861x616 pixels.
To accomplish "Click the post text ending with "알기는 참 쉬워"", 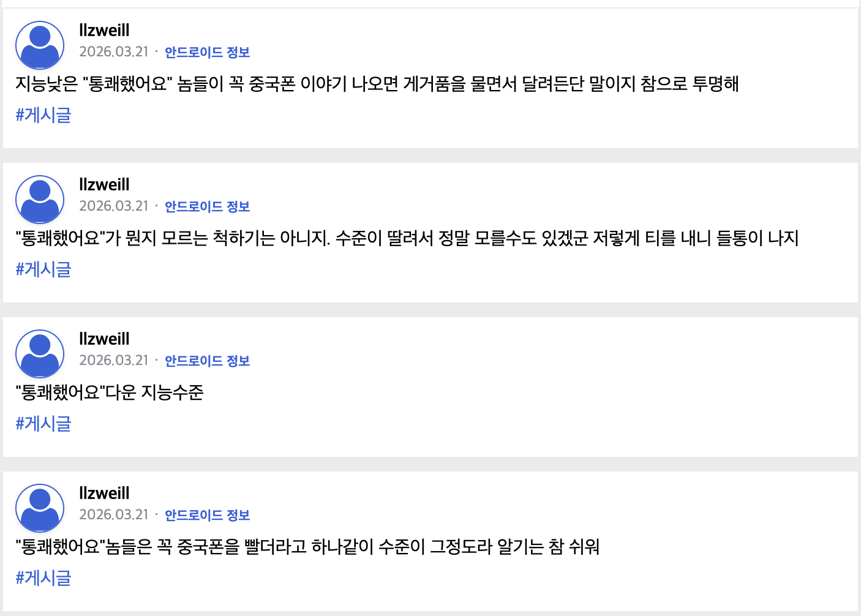I will [x=307, y=546].
